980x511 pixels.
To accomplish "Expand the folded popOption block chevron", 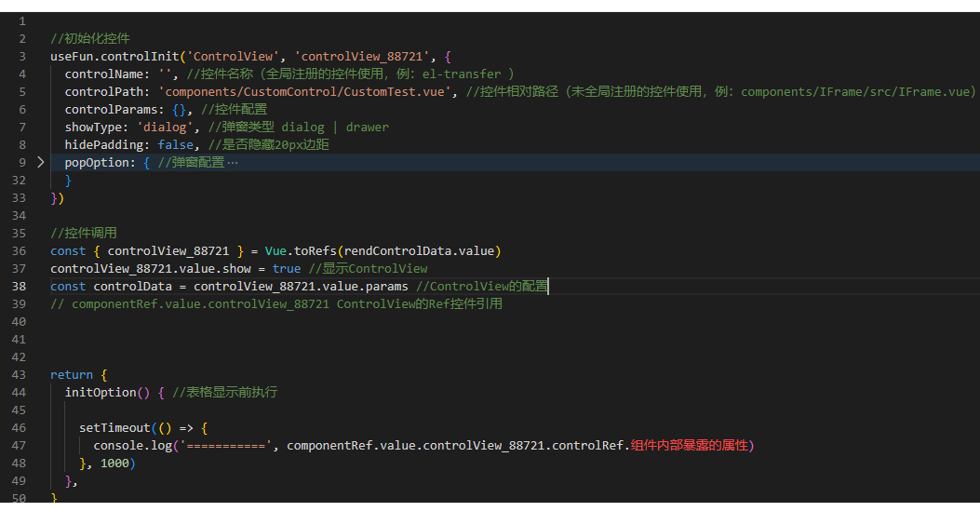I will tap(40, 162).
